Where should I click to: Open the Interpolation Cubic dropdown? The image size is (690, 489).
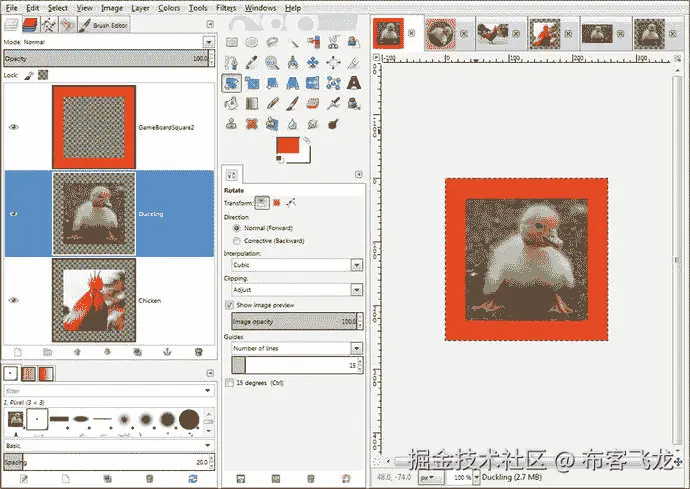356,265
